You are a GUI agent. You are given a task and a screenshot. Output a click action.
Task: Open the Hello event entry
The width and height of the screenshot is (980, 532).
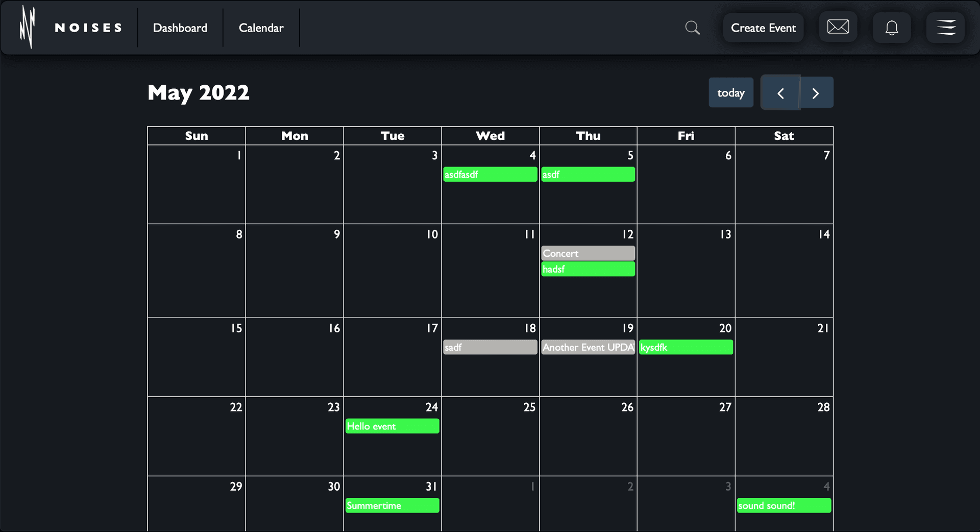(x=392, y=426)
